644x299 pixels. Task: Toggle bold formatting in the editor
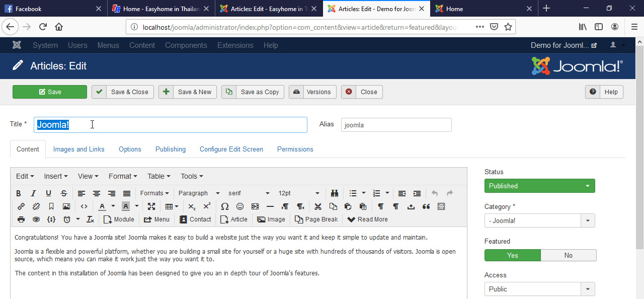19,193
